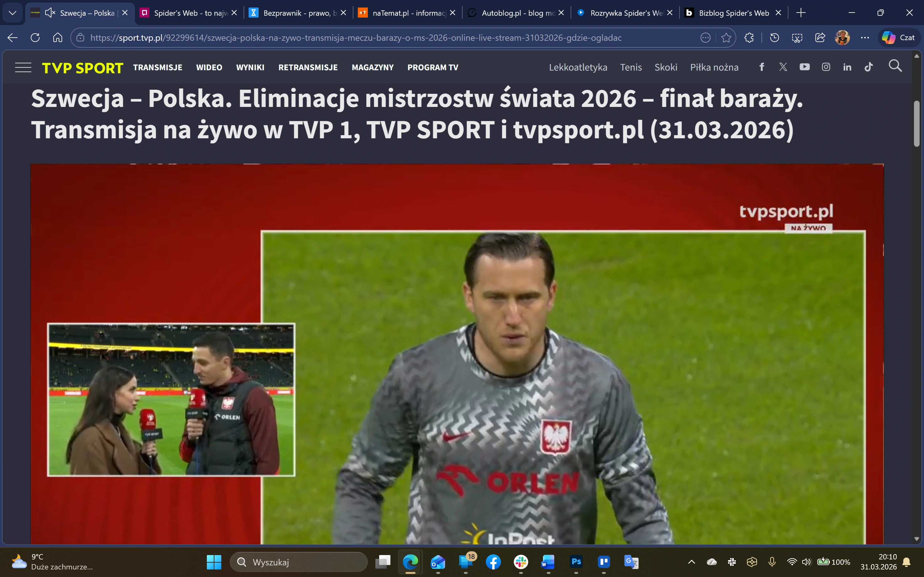Viewport: 924px width, 577px height.
Task: Open TVP Sport's YouTube channel icon
Action: coord(805,67)
